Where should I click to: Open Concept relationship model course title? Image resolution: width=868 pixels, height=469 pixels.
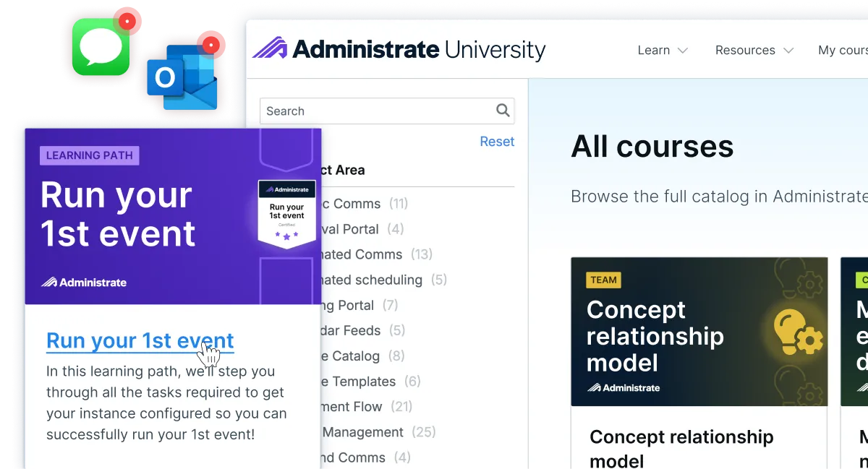[x=680, y=448]
